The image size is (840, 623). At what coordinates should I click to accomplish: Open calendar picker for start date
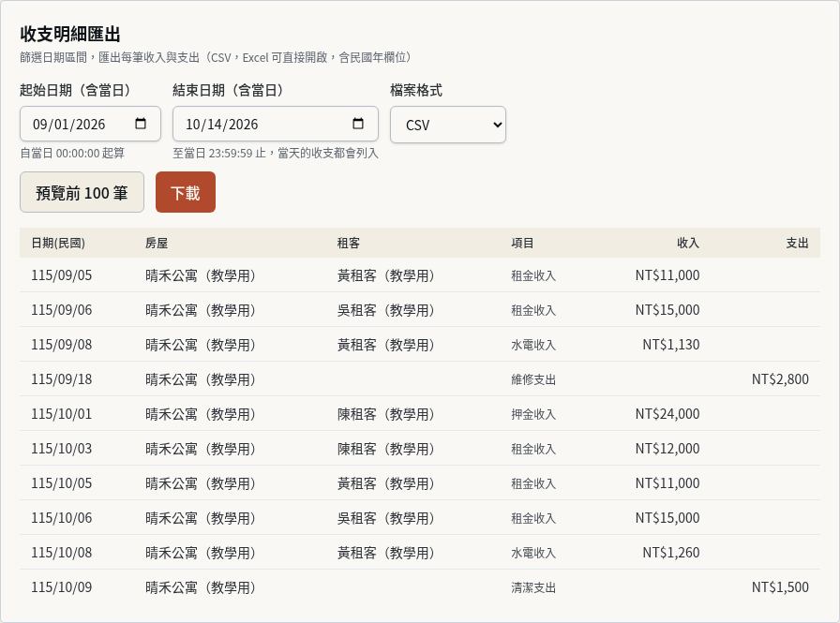[141, 124]
